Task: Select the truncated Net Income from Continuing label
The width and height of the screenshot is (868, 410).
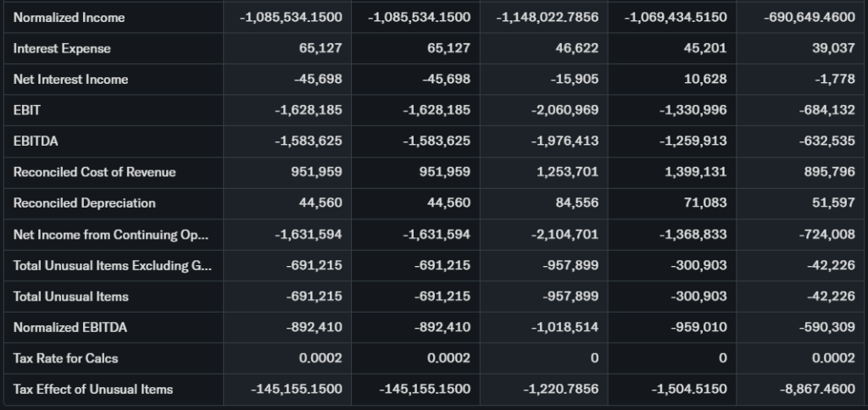Action: (x=110, y=235)
